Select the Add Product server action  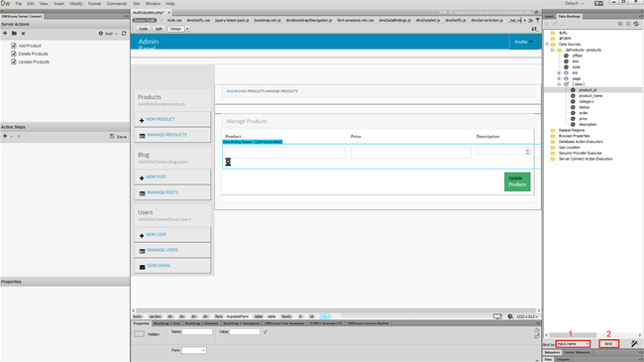(29, 46)
